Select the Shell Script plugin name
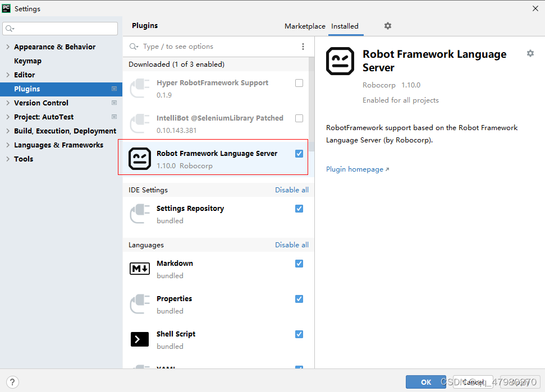The height and width of the screenshot is (392, 545). 176,334
